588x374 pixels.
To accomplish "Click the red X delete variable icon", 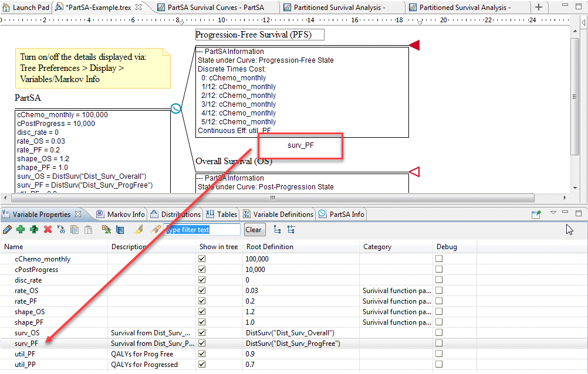I will pyautogui.click(x=48, y=230).
